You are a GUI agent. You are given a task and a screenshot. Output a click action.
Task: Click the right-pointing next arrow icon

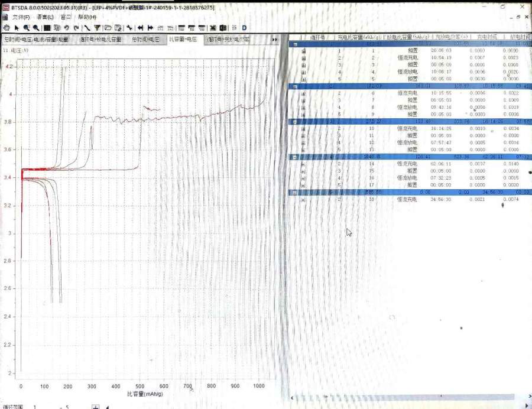151,28
